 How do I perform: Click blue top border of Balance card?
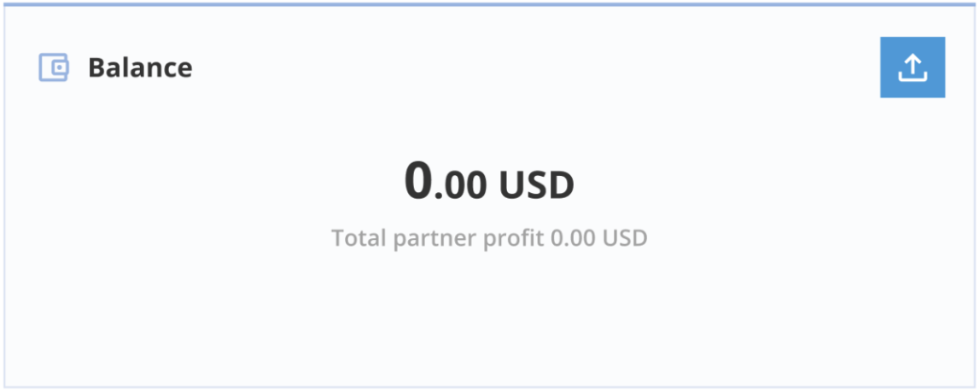(490, 3)
